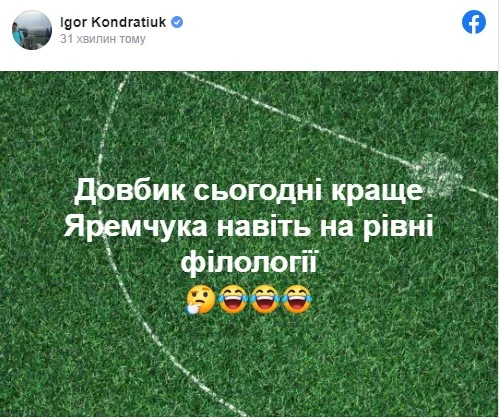501x418 pixels.
Task: Click the word 'Довбик' in the post
Action: 129,191
